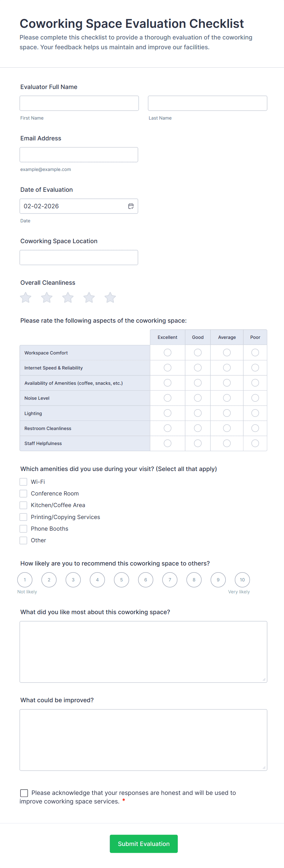The image size is (284, 868).
Task: Click the second cleanliness star
Action: pos(47,298)
